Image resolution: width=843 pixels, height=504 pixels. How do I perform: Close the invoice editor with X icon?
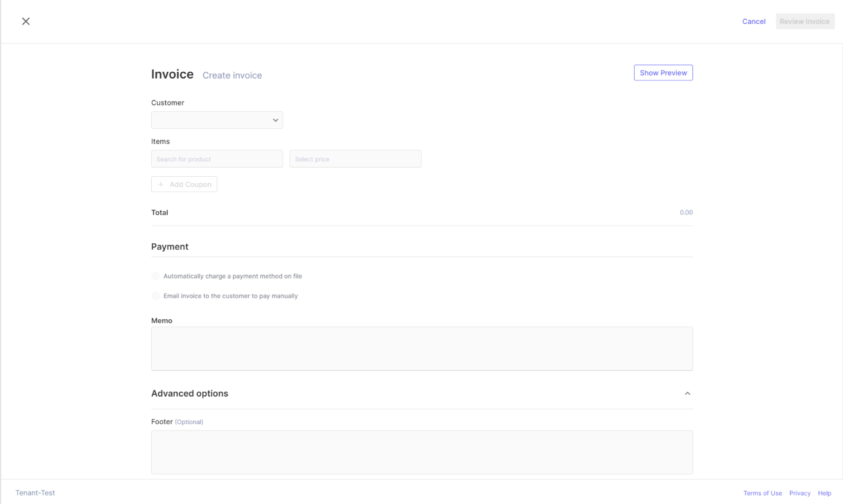pos(26,21)
